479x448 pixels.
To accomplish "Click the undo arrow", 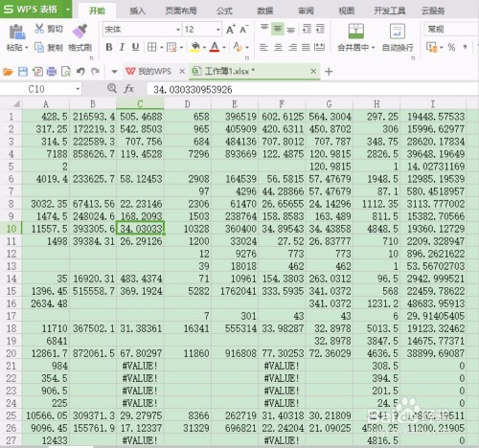I will tap(80, 72).
